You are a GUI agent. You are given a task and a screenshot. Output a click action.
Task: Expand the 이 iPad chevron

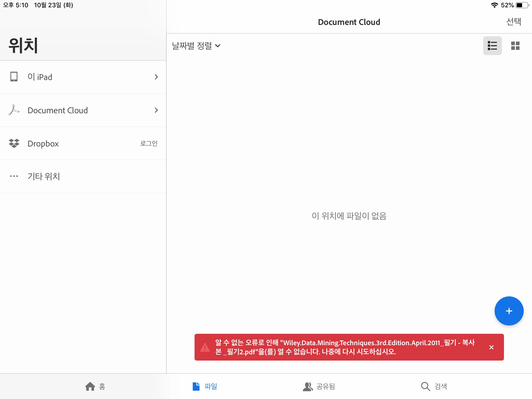(x=156, y=77)
